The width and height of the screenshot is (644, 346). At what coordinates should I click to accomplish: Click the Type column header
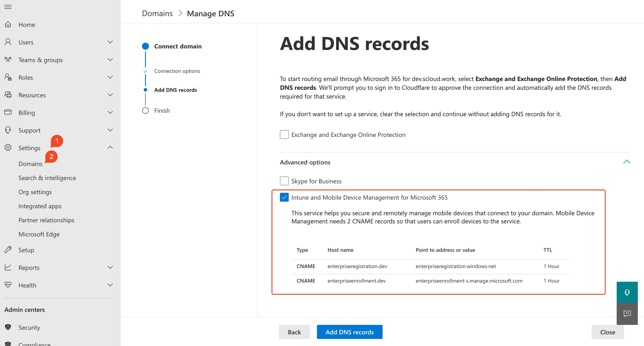[302, 250]
